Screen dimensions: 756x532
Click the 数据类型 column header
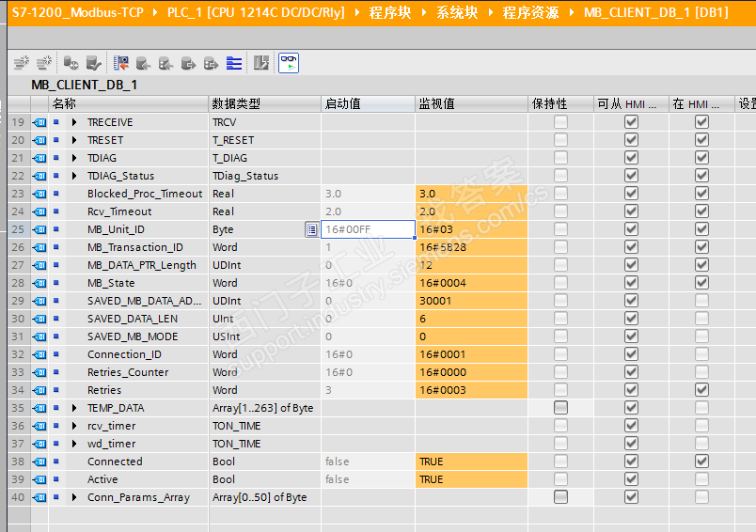point(265,103)
